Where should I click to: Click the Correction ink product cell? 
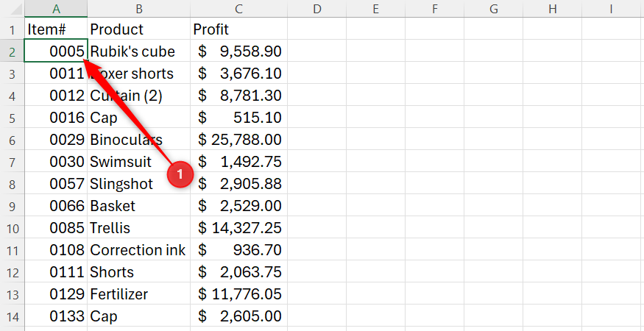coord(139,249)
